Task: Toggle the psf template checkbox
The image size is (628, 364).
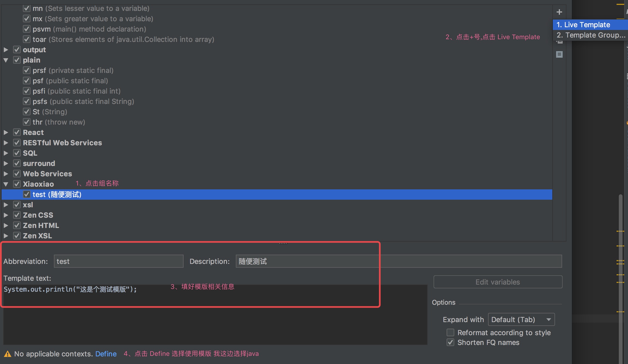Action: click(x=26, y=81)
